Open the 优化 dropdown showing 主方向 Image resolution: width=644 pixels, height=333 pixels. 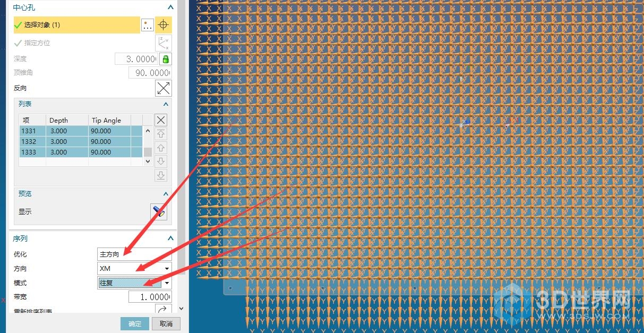pyautogui.click(x=135, y=254)
